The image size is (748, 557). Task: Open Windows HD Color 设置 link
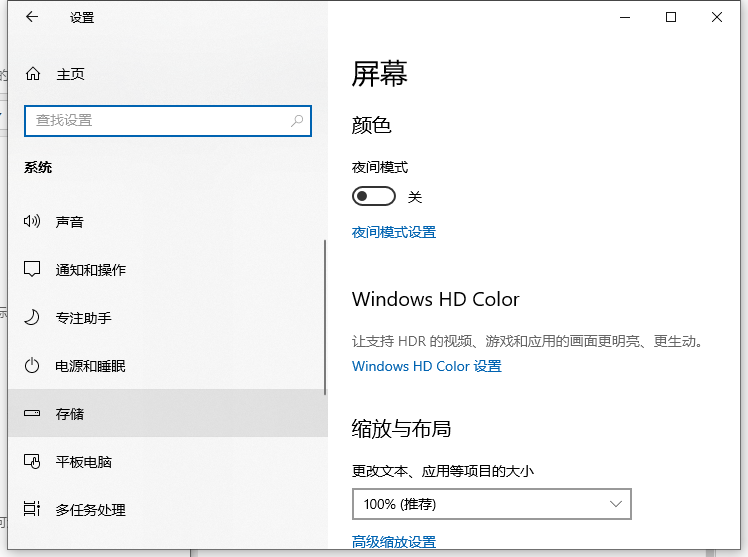427,366
